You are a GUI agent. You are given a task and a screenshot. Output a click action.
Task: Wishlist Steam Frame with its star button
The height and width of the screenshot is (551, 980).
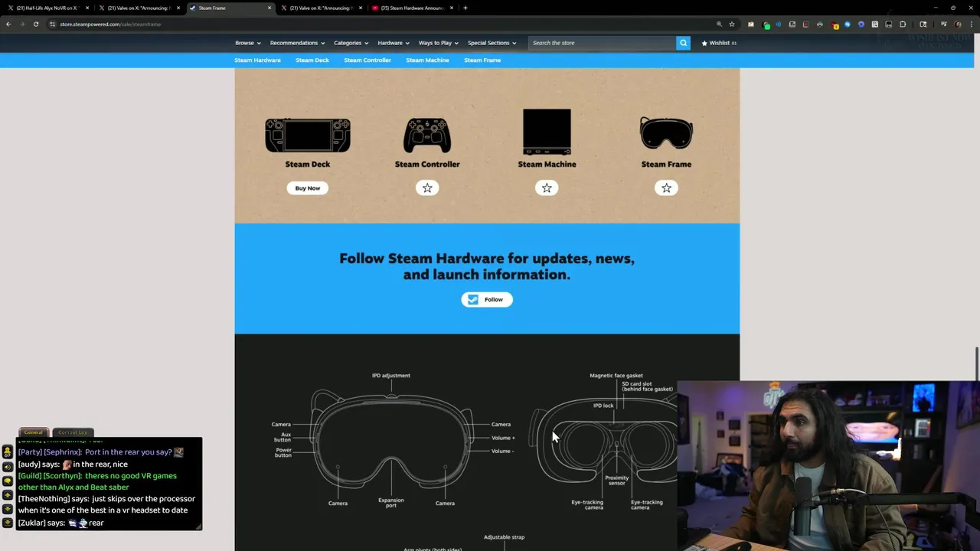666,187
